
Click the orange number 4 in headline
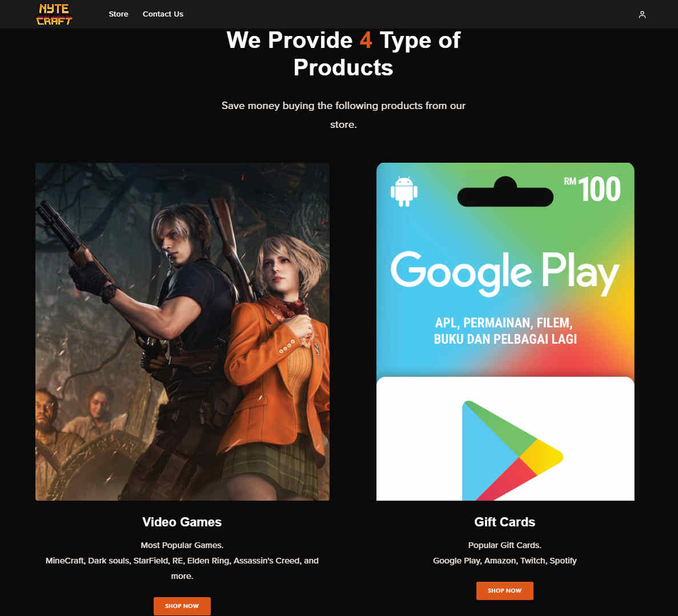tap(366, 40)
